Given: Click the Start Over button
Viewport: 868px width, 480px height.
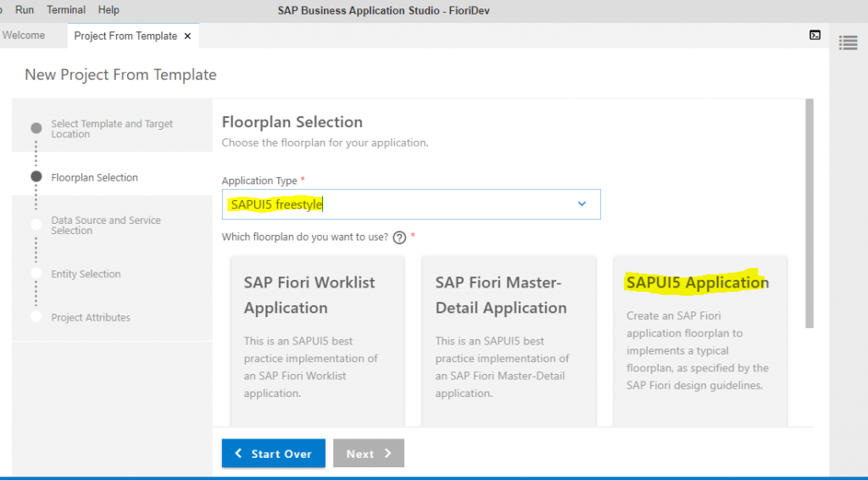Looking at the screenshot, I should point(274,454).
